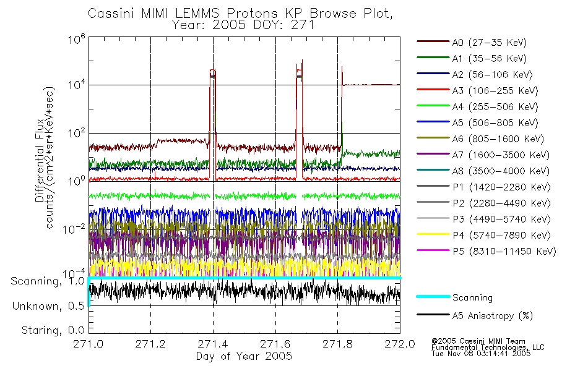This screenshot has height=371, width=588.
Task: Click the A5 (506-805 KeV) legend label
Action: click(495, 123)
